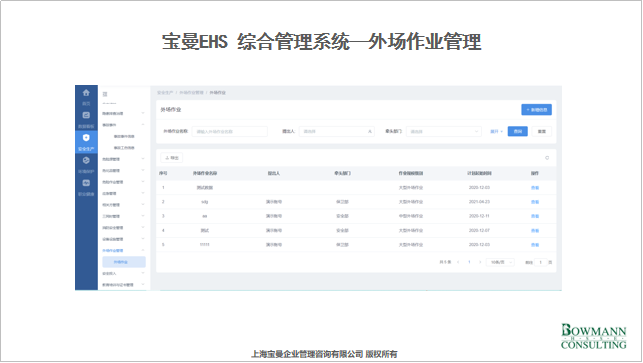The height and width of the screenshot is (363, 643).
Task: Click the table refresh icon
Action: pyautogui.click(x=547, y=158)
